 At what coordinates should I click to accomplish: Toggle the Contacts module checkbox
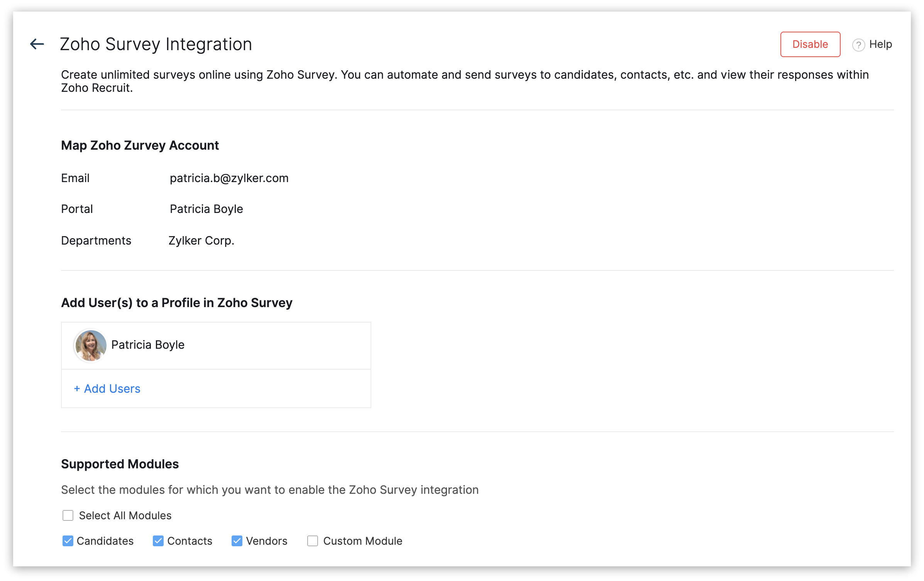point(158,541)
